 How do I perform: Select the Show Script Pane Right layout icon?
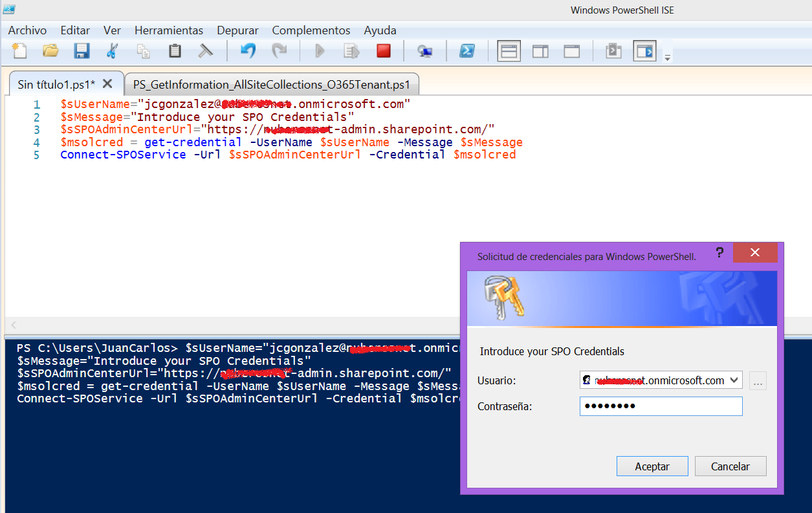click(540, 50)
